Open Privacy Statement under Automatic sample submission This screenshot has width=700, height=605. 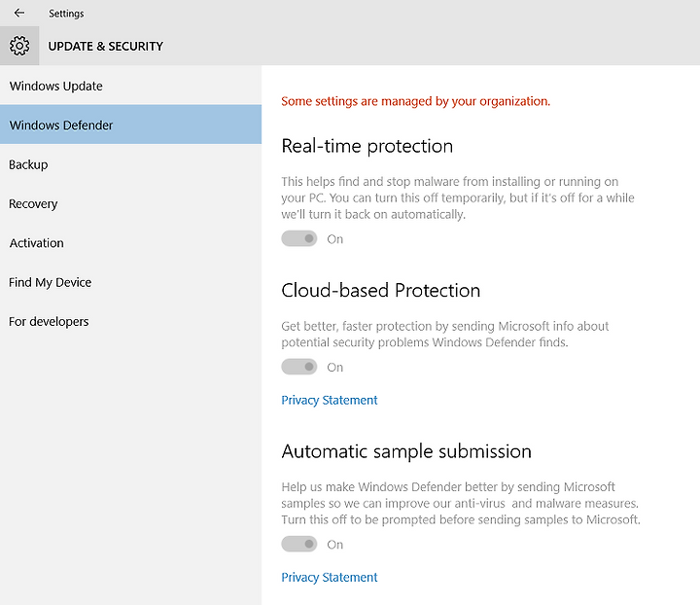coord(330,578)
